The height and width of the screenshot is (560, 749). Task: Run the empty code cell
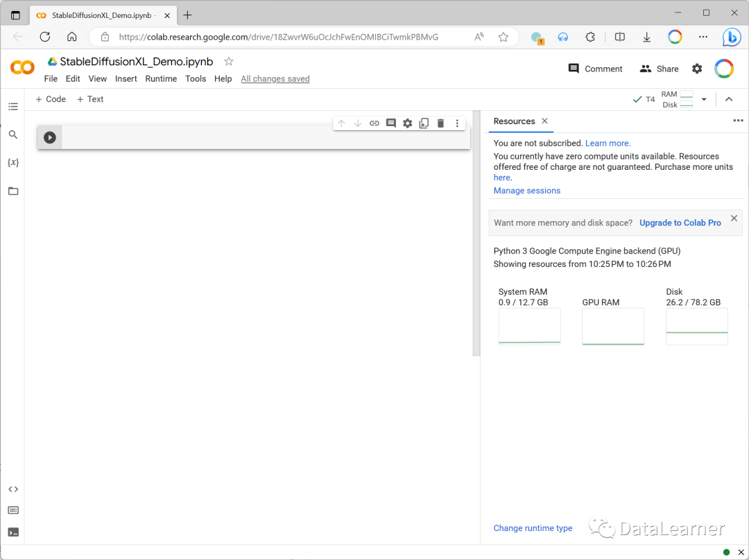[50, 137]
